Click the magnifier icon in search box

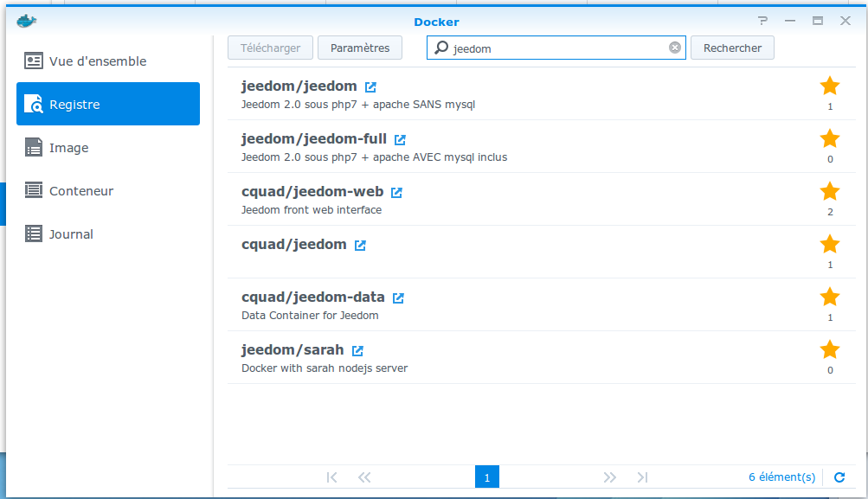(x=441, y=48)
